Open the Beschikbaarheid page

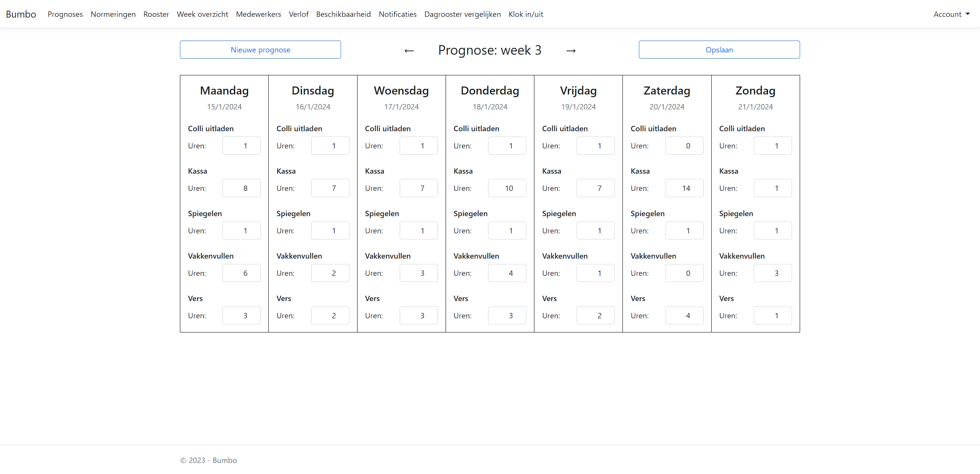[x=343, y=14]
